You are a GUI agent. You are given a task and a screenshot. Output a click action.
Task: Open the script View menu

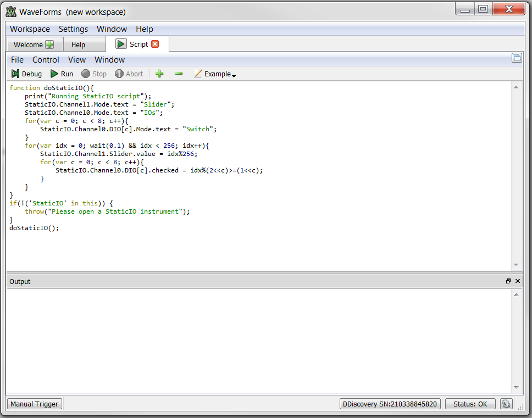coord(77,60)
